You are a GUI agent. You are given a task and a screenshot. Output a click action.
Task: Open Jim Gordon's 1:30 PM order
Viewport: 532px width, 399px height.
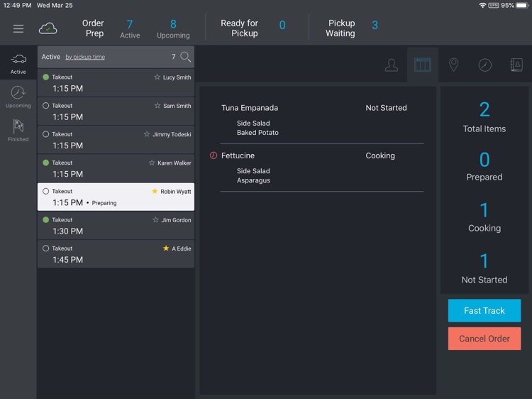116,226
